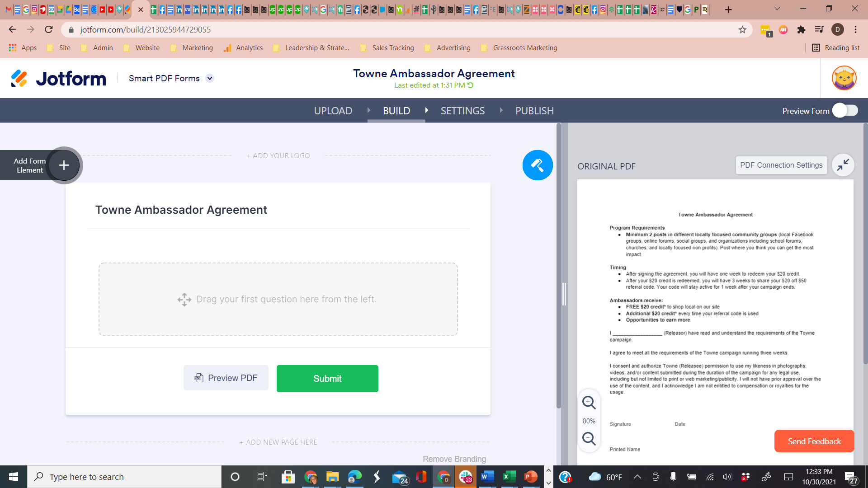Screen dimensions: 868x488
Task: Bookmark this page with the star
Action: point(743,29)
